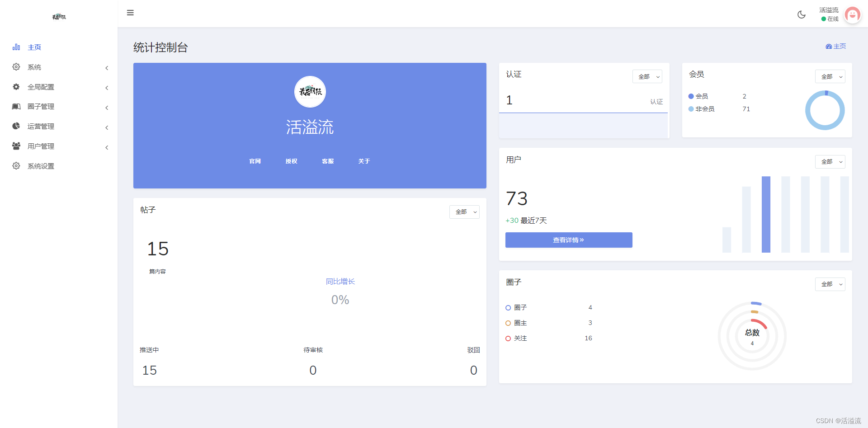This screenshot has height=428, width=868.
Task: Click the 客服 link on banner
Action: (328, 161)
